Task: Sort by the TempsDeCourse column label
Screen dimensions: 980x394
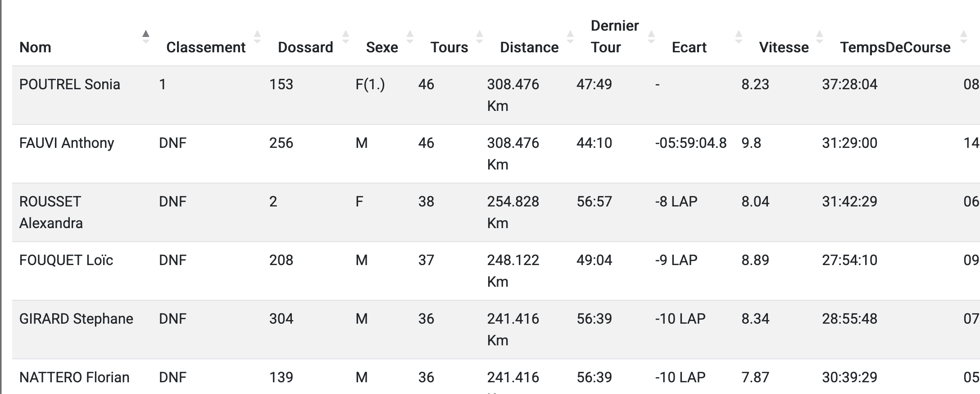Action: click(x=895, y=47)
